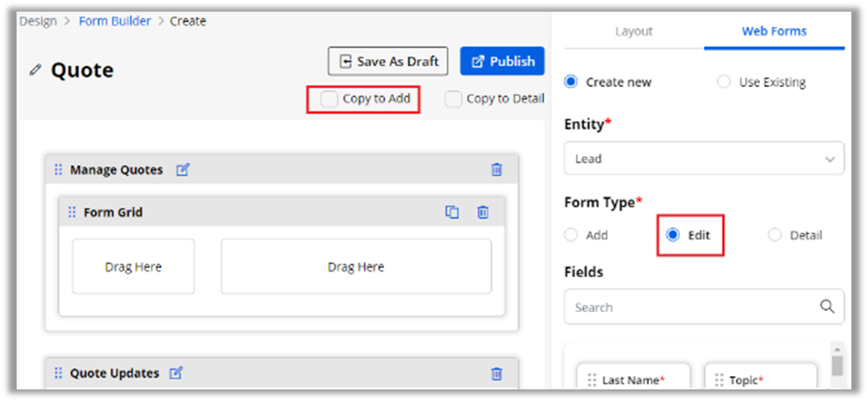Click the search magnifier icon in Fields

(827, 306)
